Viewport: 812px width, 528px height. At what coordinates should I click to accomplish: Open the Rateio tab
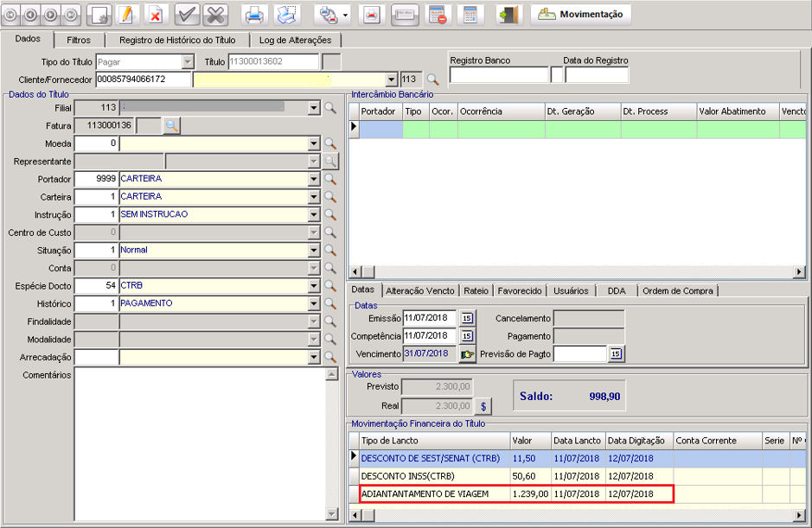coord(476,290)
